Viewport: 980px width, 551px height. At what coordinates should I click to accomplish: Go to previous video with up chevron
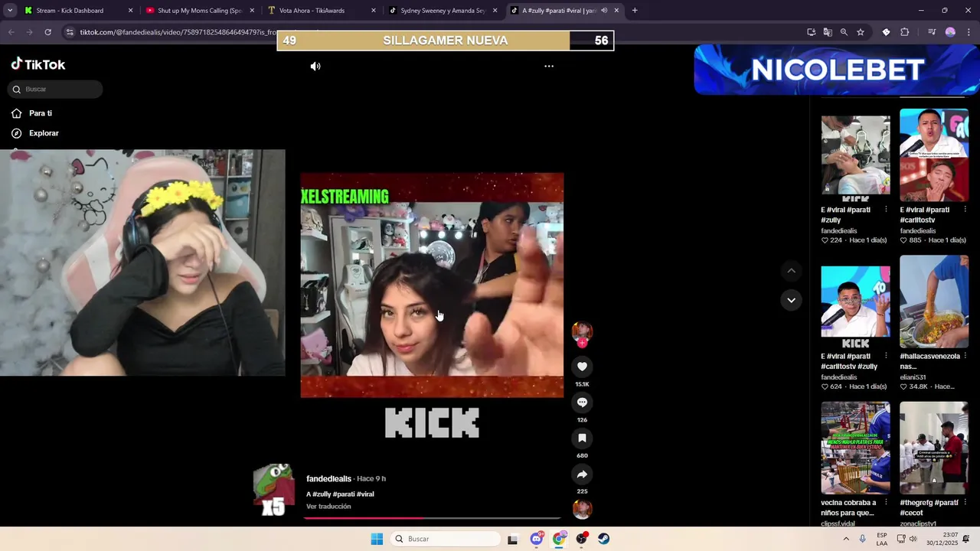pyautogui.click(x=791, y=271)
